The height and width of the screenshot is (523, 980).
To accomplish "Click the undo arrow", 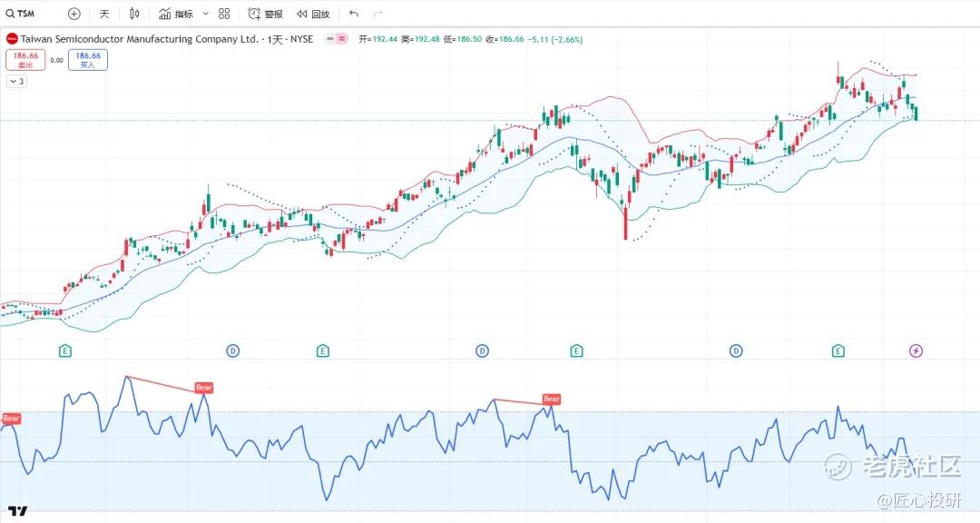I will (353, 14).
